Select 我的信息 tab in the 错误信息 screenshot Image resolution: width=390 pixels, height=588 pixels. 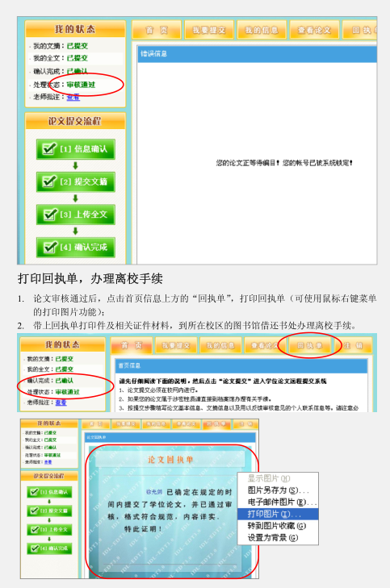click(262, 30)
